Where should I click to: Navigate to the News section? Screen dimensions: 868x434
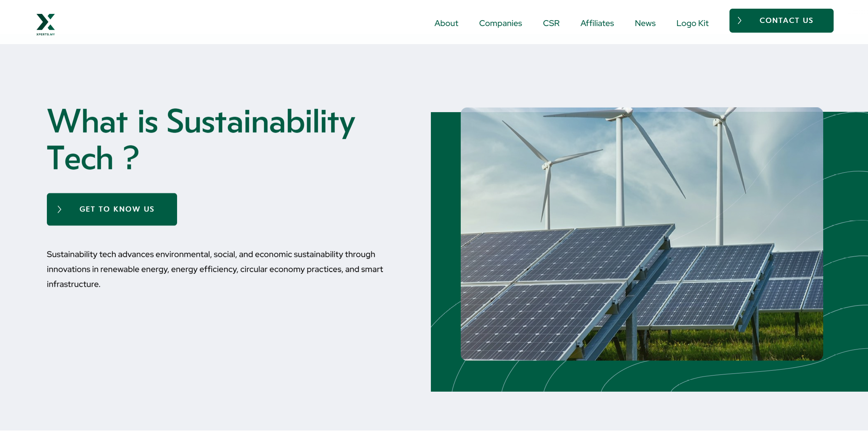click(645, 23)
